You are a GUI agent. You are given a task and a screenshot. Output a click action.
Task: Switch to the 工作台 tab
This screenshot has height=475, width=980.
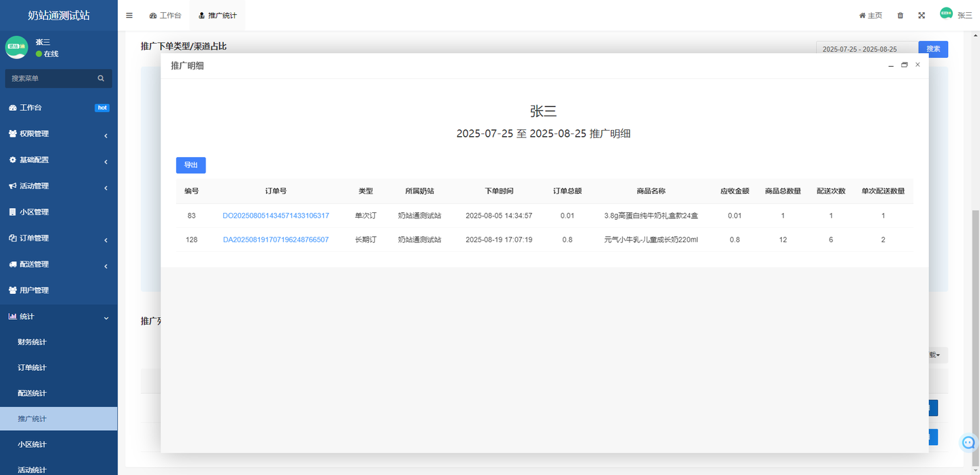click(165, 15)
